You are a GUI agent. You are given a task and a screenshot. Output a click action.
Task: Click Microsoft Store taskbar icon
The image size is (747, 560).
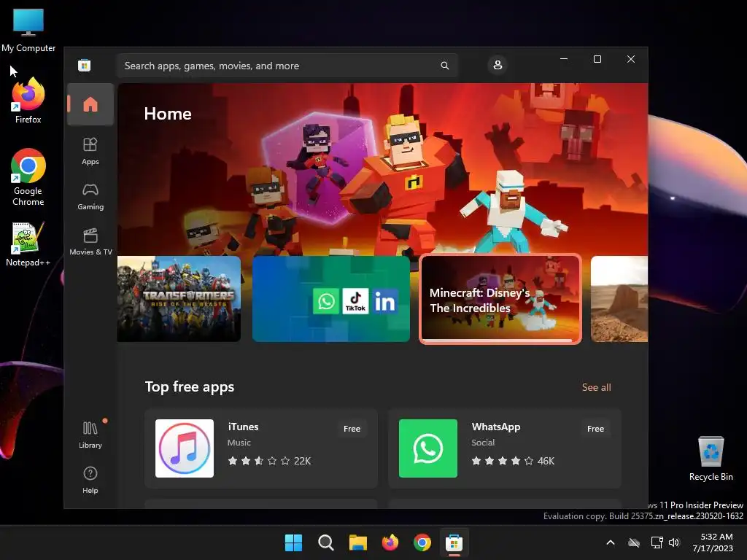tap(454, 542)
